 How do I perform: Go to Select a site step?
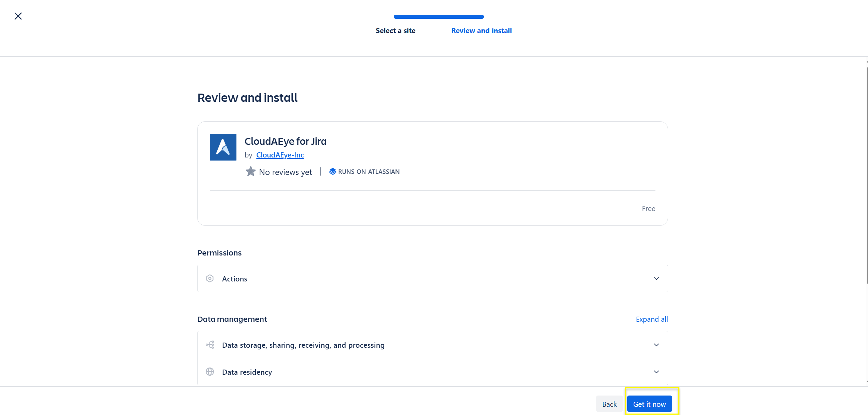[x=395, y=31]
